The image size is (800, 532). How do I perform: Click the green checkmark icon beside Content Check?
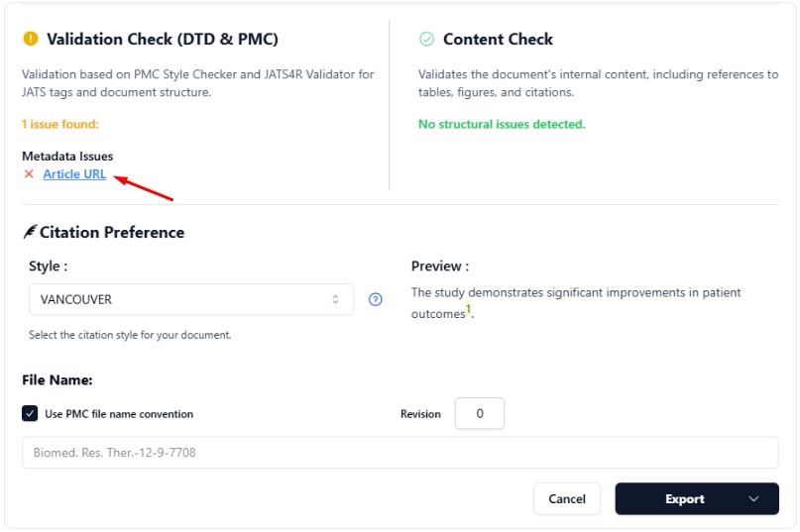[426, 40]
